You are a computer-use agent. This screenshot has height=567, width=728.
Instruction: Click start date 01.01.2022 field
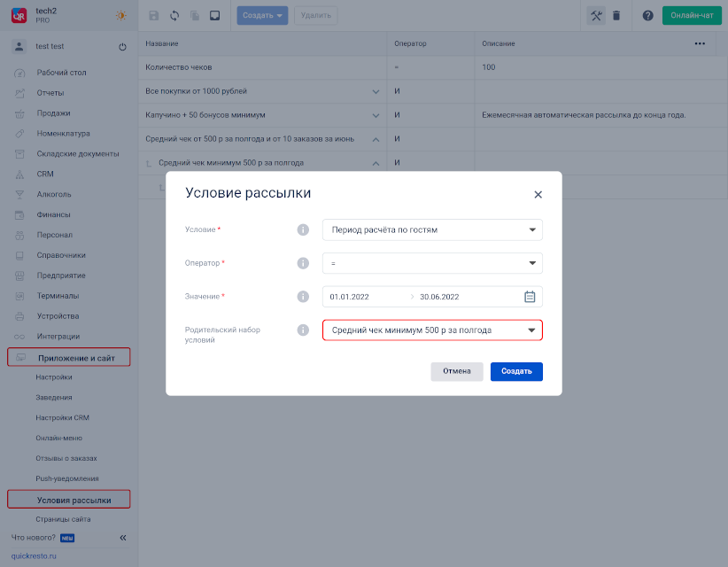350,297
